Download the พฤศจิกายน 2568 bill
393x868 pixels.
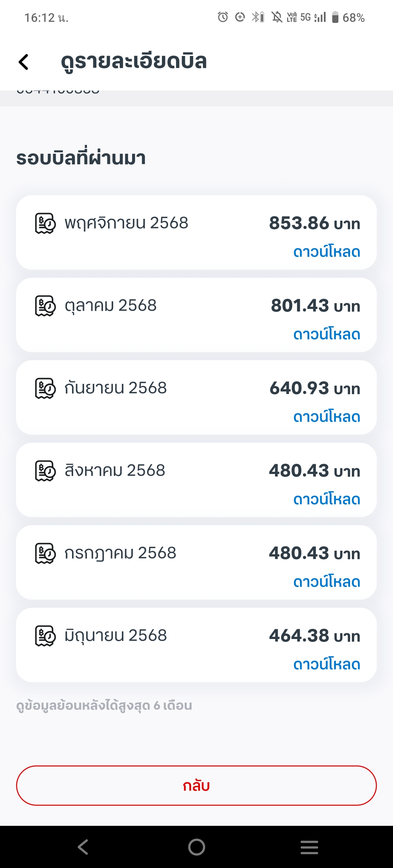pos(326,252)
